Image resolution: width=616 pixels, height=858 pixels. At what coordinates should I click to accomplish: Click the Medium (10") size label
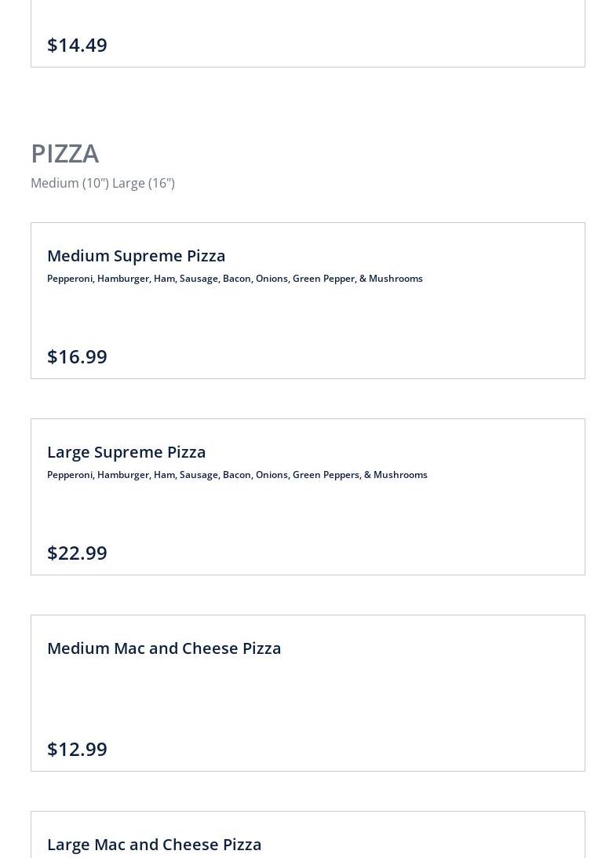[x=70, y=183]
